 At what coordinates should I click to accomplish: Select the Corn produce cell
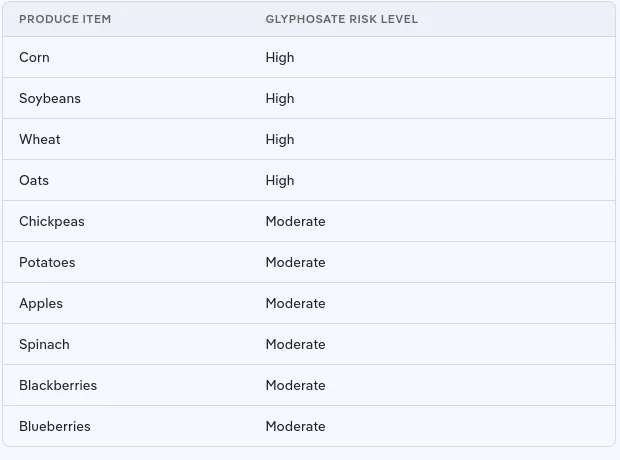pyautogui.click(x=34, y=58)
